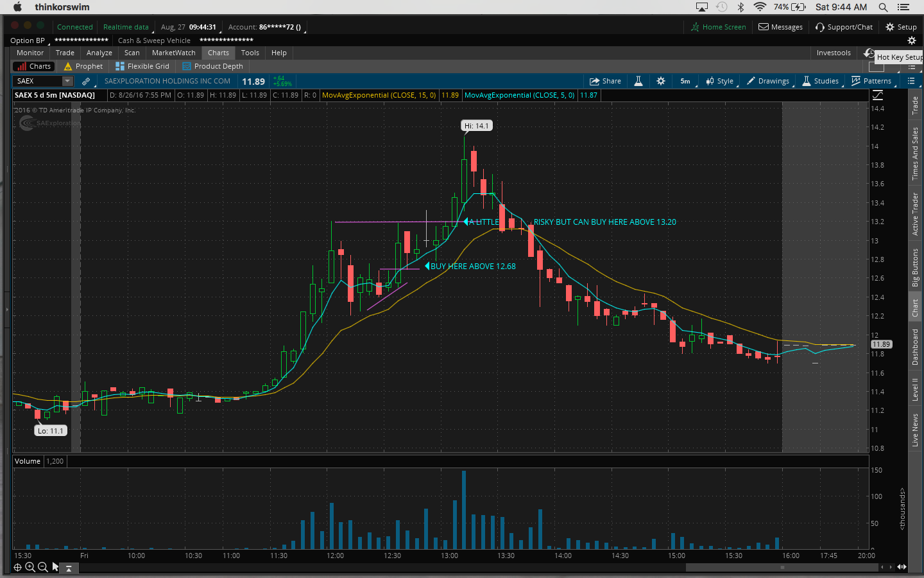Click the Lo: 11.1 price bubble

coord(51,431)
